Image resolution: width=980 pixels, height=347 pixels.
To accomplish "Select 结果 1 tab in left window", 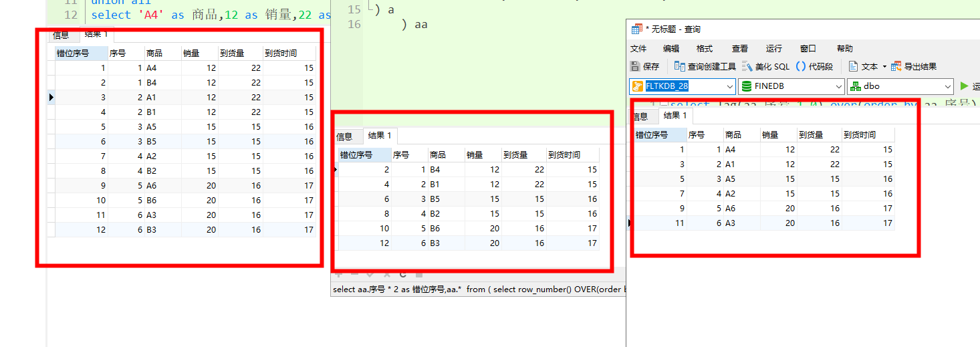I will pos(96,33).
